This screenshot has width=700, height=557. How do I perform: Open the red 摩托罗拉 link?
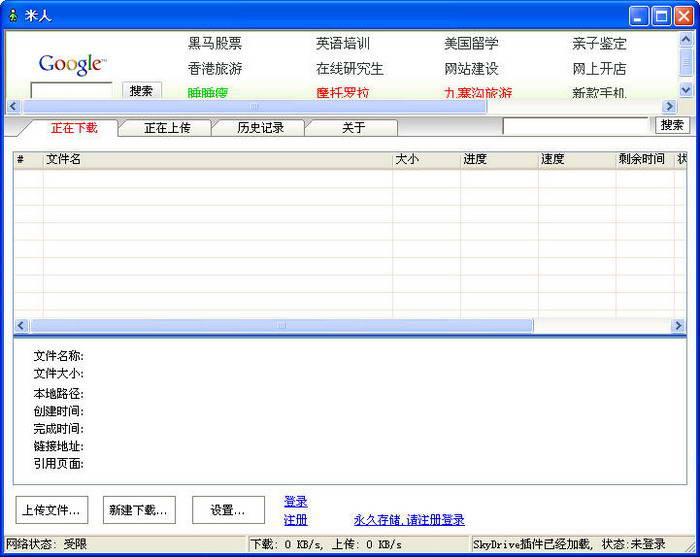click(x=343, y=93)
